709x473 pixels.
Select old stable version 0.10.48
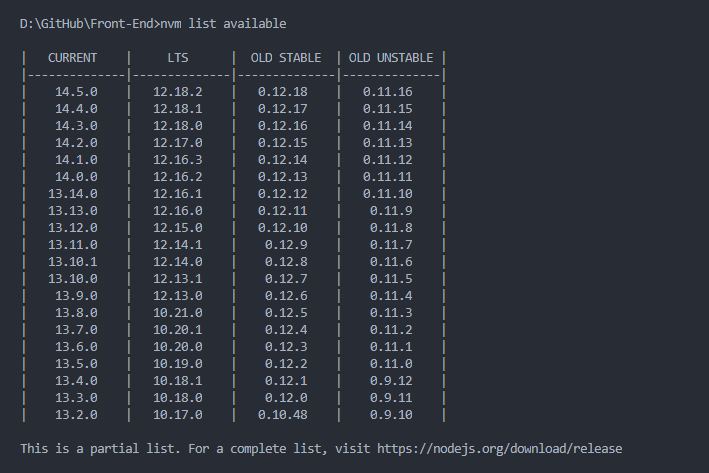coord(283,414)
